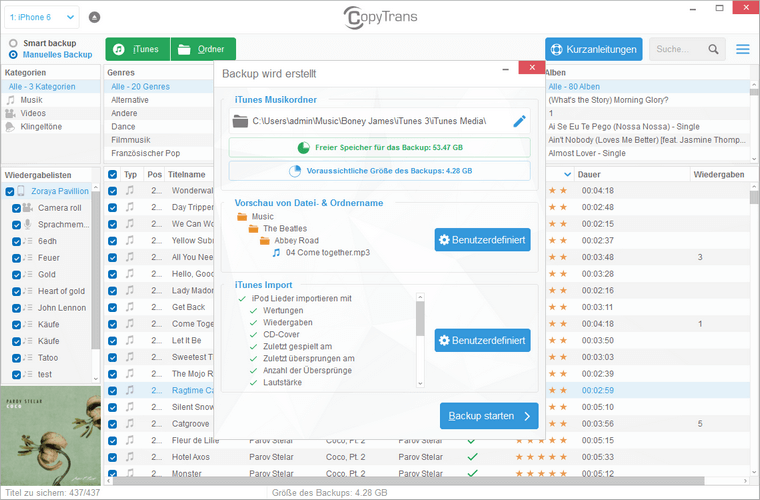This screenshot has height=500, width=760.
Task: Sort by the Wiedergaben column header
Action: (x=718, y=174)
